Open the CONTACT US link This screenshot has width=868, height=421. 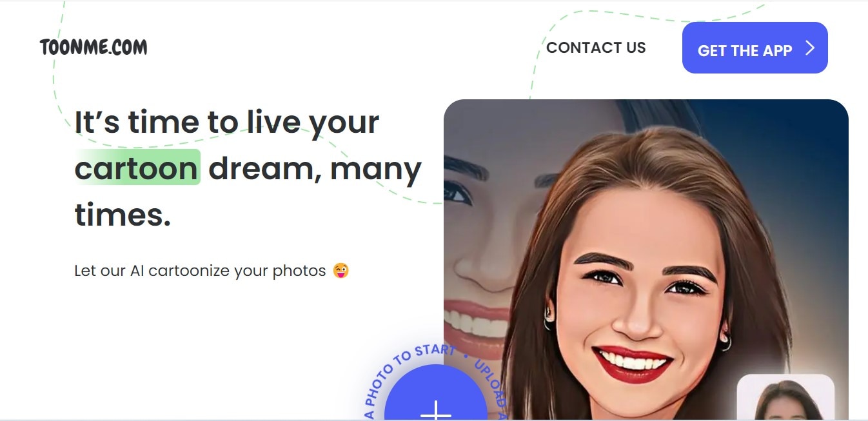pos(596,48)
